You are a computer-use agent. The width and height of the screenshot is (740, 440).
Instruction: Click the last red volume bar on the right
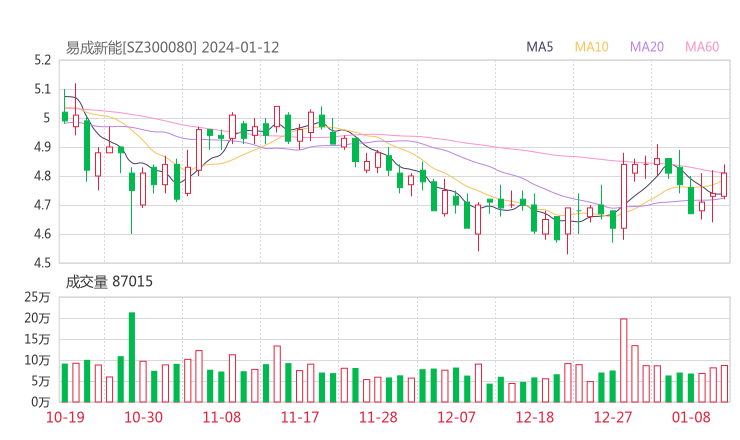[724, 384]
